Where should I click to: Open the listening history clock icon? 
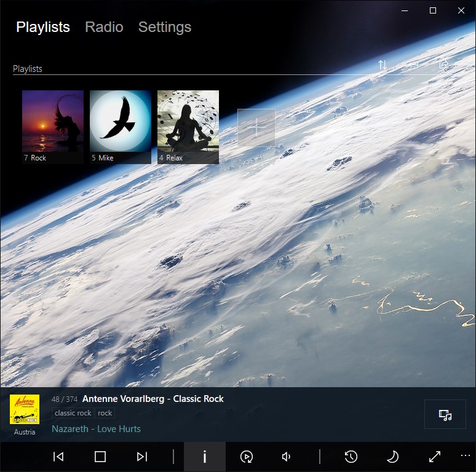pyautogui.click(x=351, y=457)
